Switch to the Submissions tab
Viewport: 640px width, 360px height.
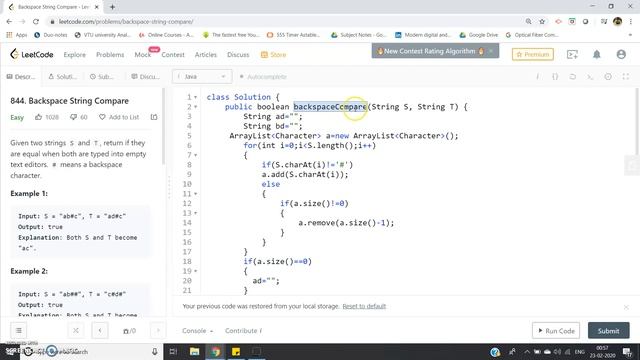click(x=102, y=77)
